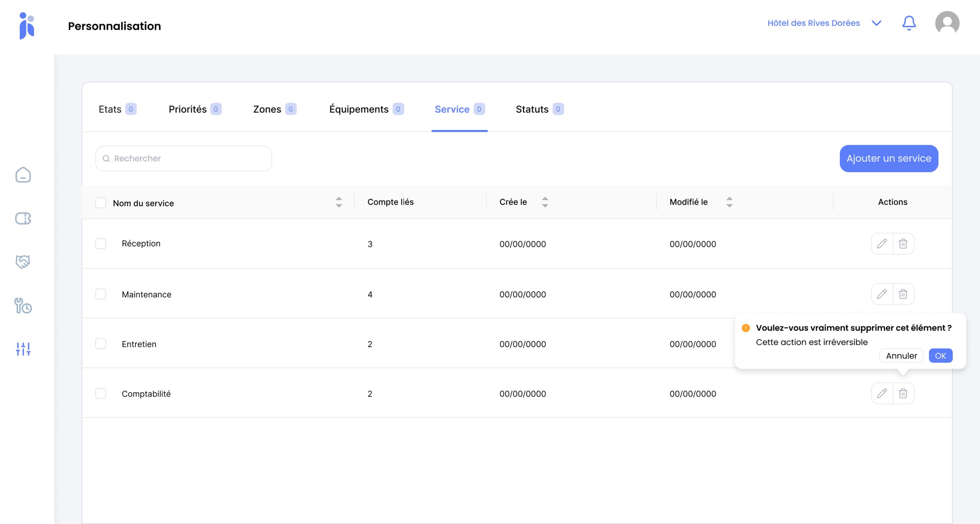
Task: Click the notification bell icon
Action: click(x=909, y=23)
